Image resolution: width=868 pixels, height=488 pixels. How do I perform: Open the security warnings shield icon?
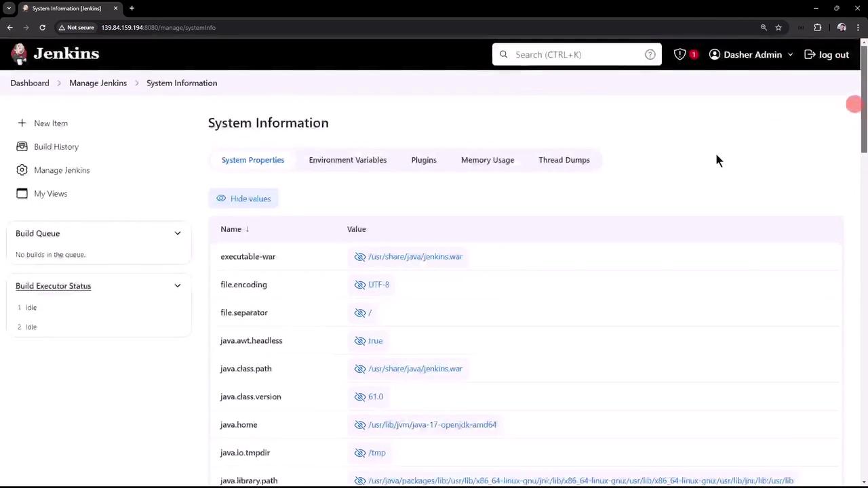[679, 54]
